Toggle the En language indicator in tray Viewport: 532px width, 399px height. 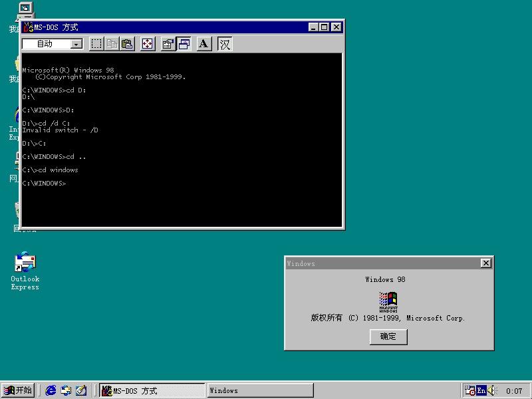tap(481, 390)
